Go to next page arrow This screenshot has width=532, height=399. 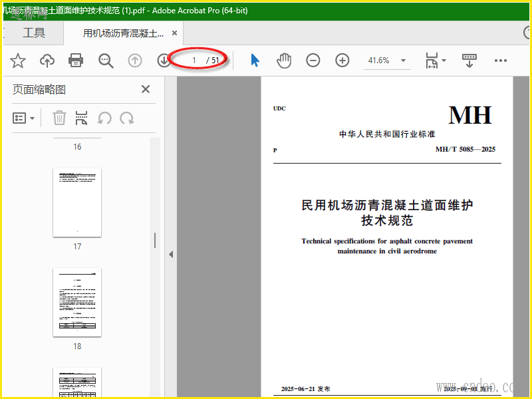coord(164,61)
